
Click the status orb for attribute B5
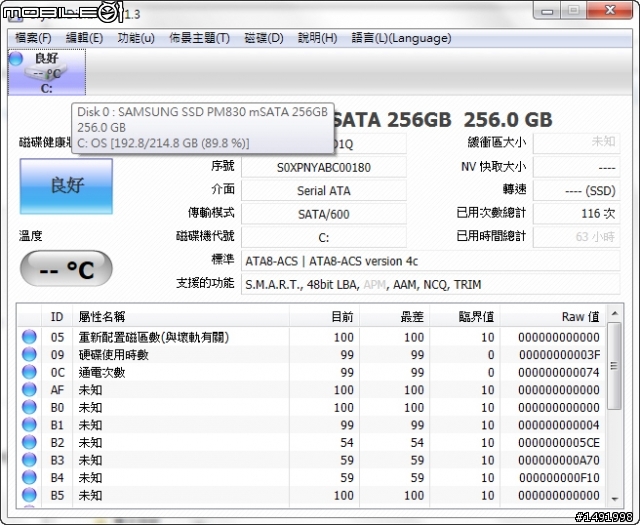(x=29, y=495)
